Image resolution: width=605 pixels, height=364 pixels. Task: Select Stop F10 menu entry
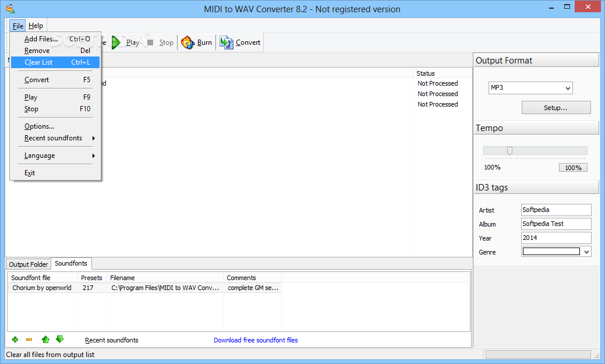click(55, 109)
